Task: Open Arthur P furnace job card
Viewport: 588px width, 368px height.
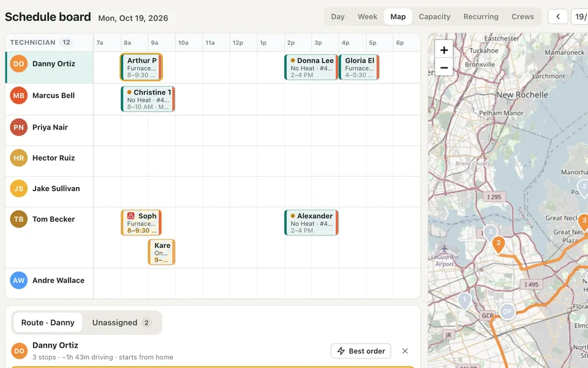Action: 141,67
